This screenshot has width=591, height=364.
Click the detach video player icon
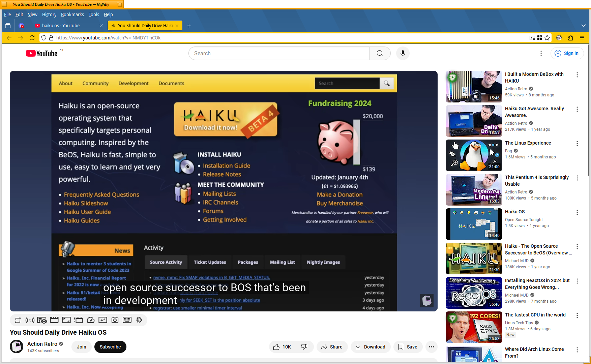pos(79,320)
